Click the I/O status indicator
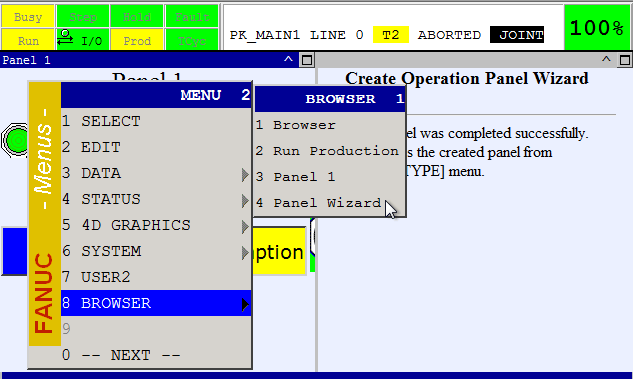The image size is (633, 379). pyautogui.click(x=83, y=40)
